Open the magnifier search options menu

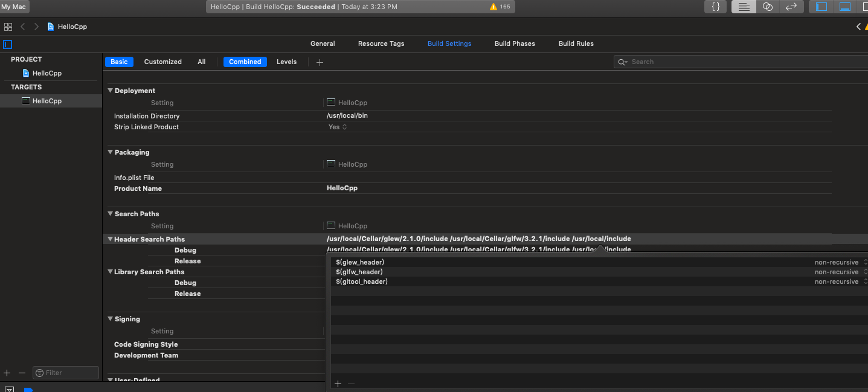click(623, 62)
